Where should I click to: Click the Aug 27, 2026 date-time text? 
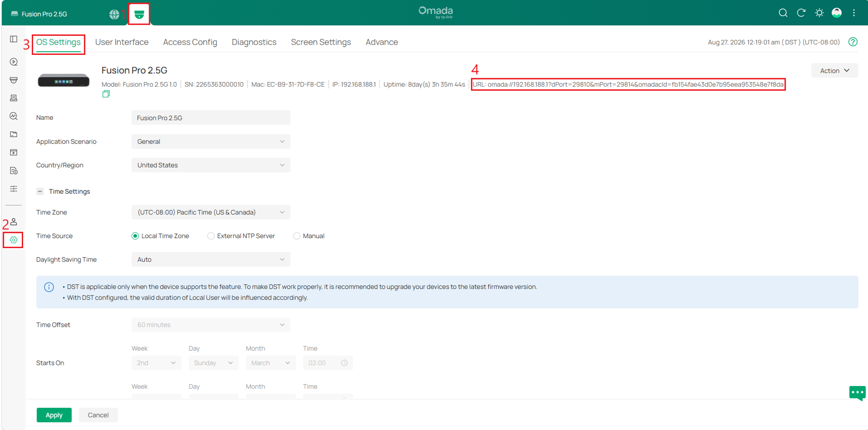coord(773,42)
